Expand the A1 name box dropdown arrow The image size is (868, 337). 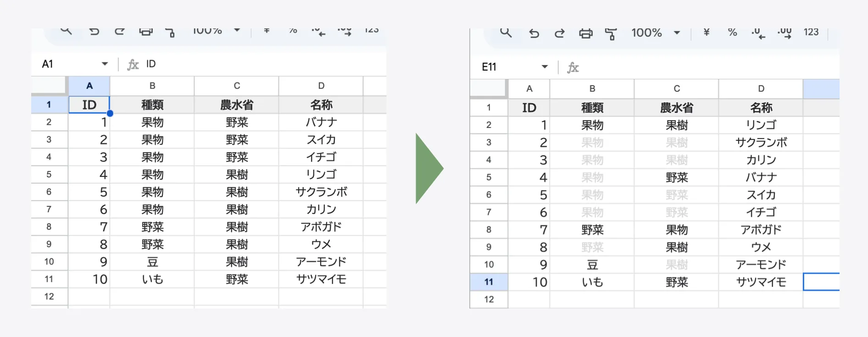point(105,64)
